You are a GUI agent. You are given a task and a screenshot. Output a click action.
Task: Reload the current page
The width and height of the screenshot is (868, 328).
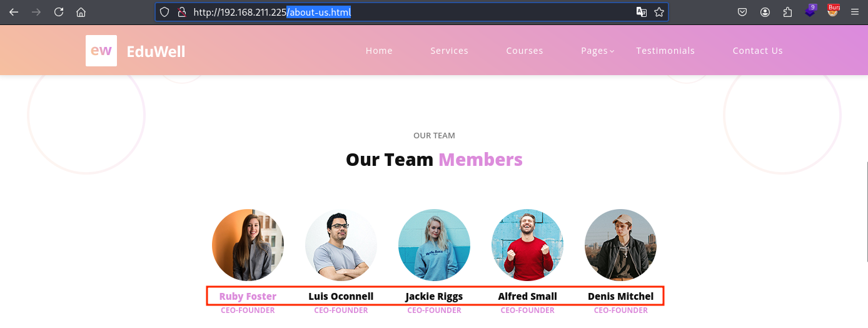click(59, 12)
